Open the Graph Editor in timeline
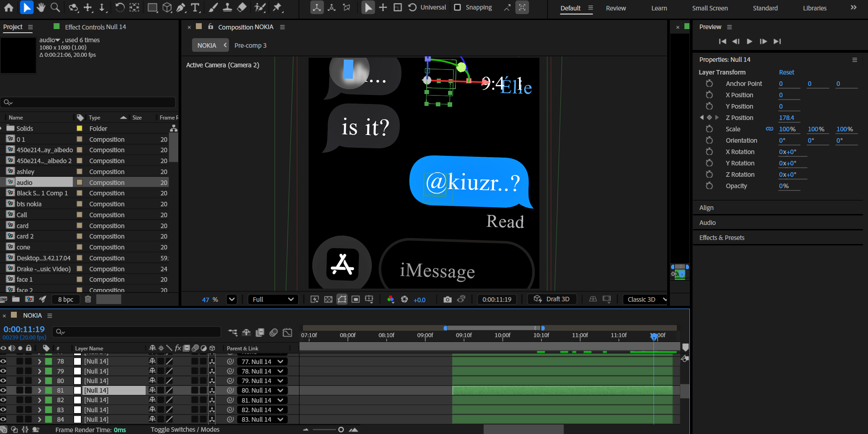 pos(287,333)
